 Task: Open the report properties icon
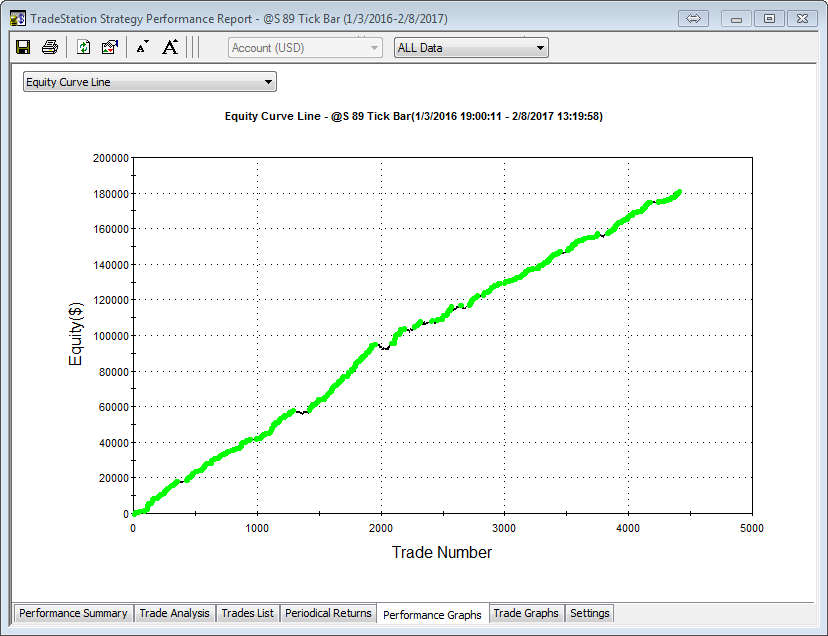click(110, 47)
